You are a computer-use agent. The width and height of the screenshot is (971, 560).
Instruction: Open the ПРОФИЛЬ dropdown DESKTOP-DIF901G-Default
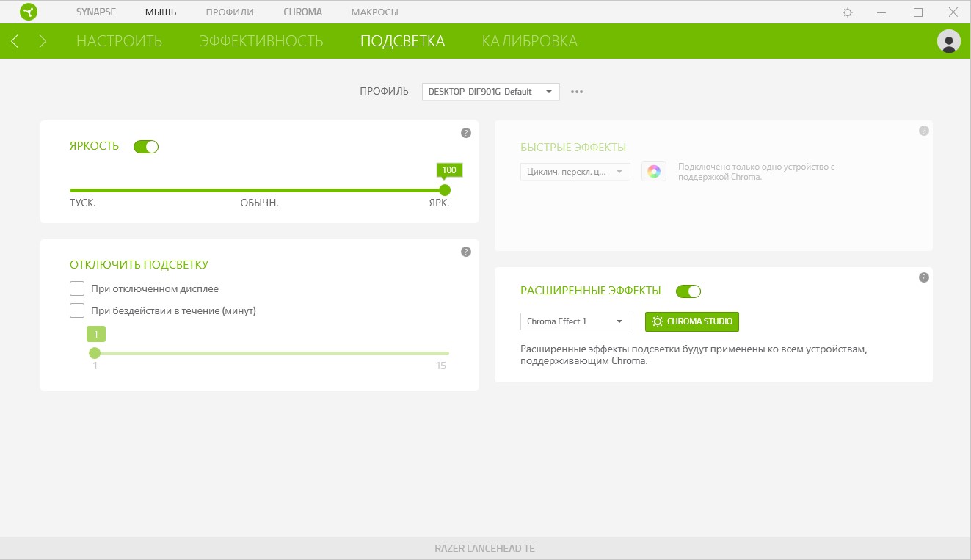pos(490,92)
